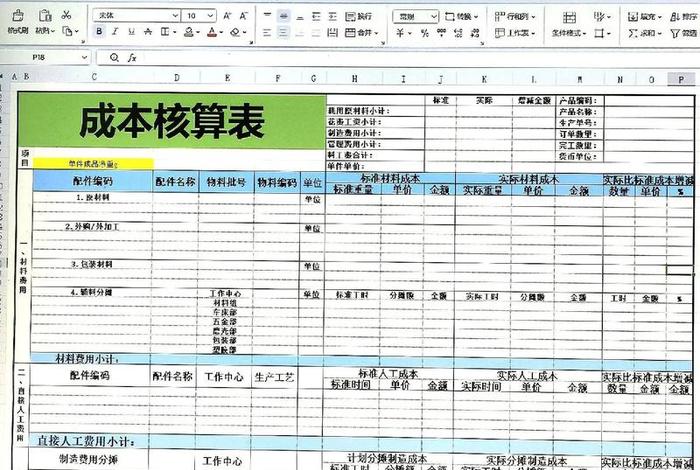
Task: Toggle Strikethrough formatting
Action: click(148, 32)
